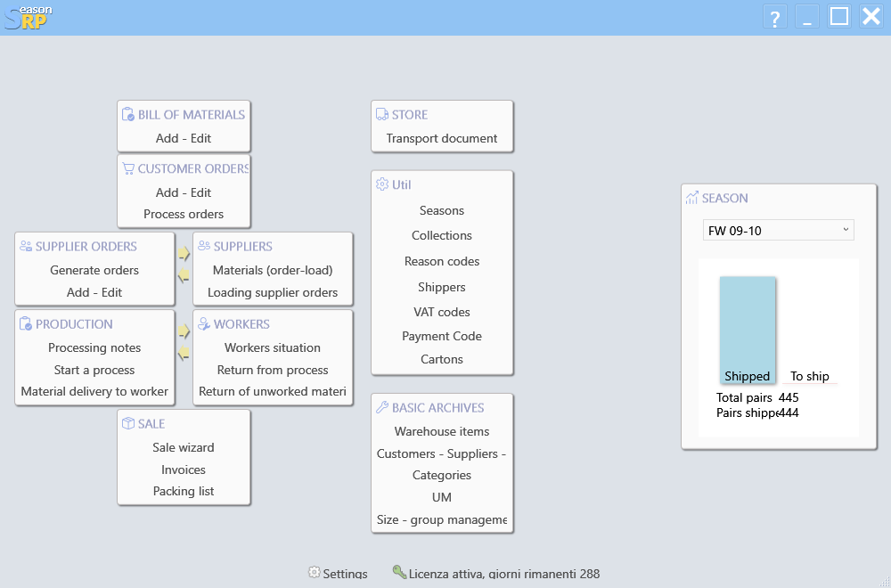The width and height of the screenshot is (891, 588).
Task: Click the Customer Orders cart icon
Action: (128, 168)
